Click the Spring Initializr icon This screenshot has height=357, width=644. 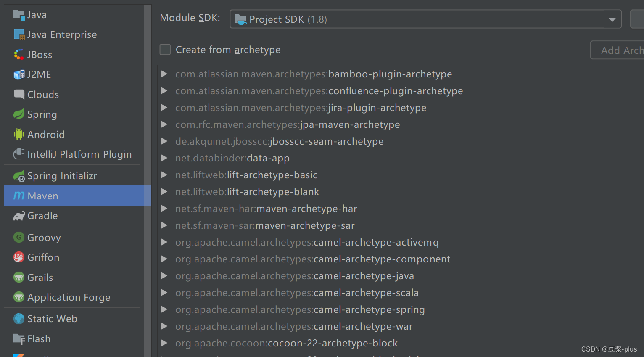(19, 176)
